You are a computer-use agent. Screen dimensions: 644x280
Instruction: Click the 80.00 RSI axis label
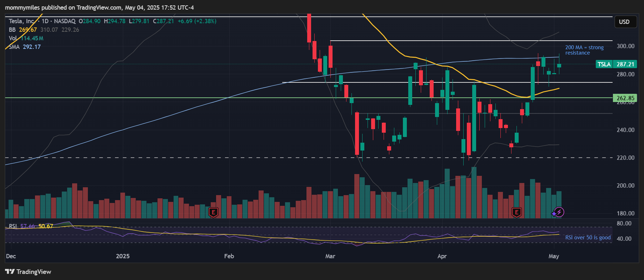coord(624,223)
